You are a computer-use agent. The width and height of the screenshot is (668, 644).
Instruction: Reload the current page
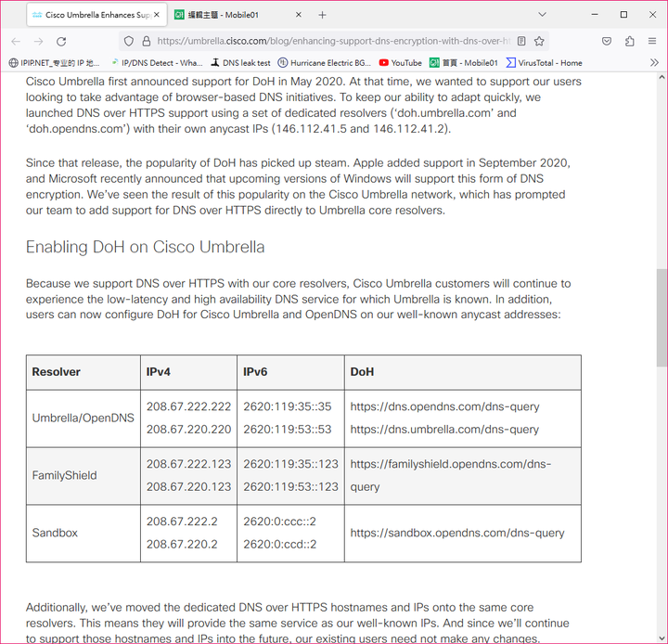[61, 42]
